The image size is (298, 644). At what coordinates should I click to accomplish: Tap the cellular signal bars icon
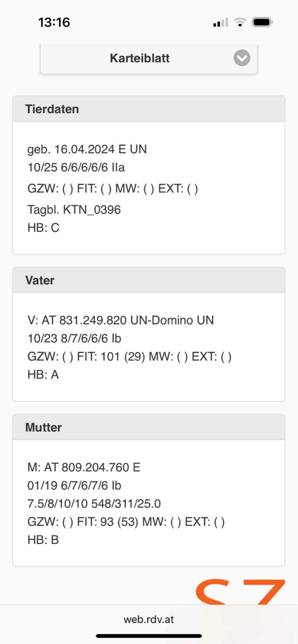[220, 22]
